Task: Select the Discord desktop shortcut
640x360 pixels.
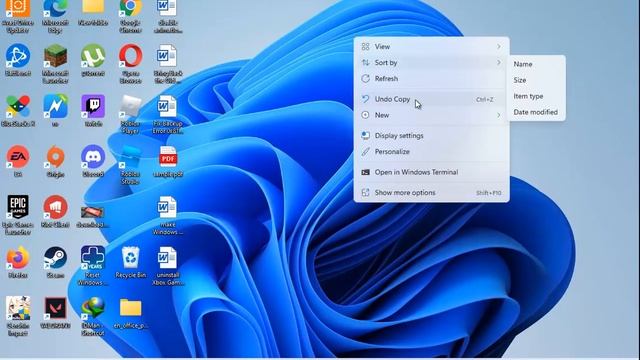Action: [93, 161]
